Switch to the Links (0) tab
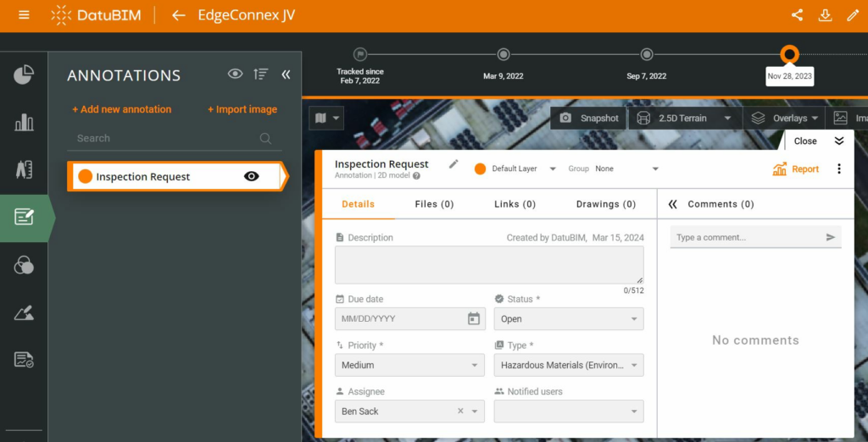The width and height of the screenshot is (868, 442). [515, 204]
